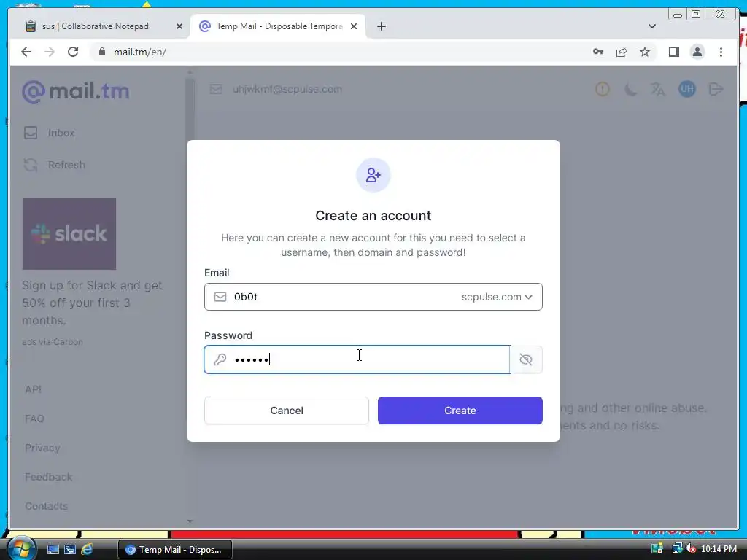Close the Temp Mail tab
The height and width of the screenshot is (560, 747).
[x=354, y=27]
